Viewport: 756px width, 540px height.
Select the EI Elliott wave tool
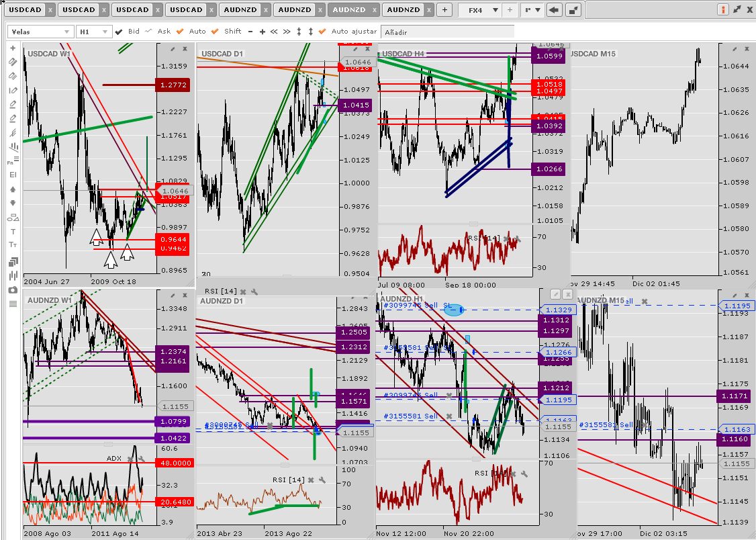click(13, 175)
